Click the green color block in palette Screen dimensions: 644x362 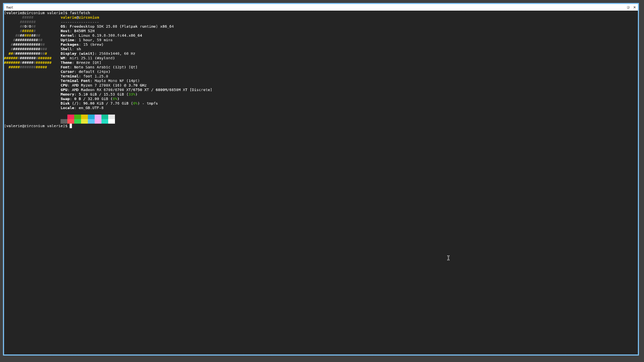point(78,119)
